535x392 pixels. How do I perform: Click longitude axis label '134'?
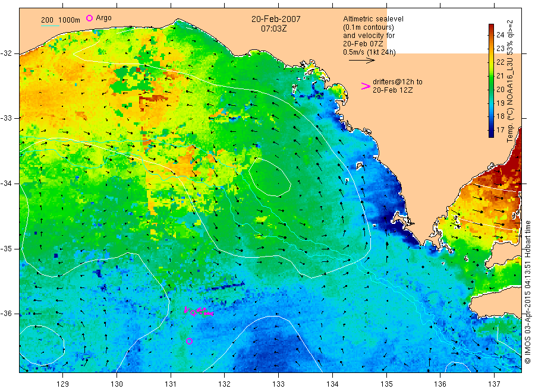coord(332,384)
